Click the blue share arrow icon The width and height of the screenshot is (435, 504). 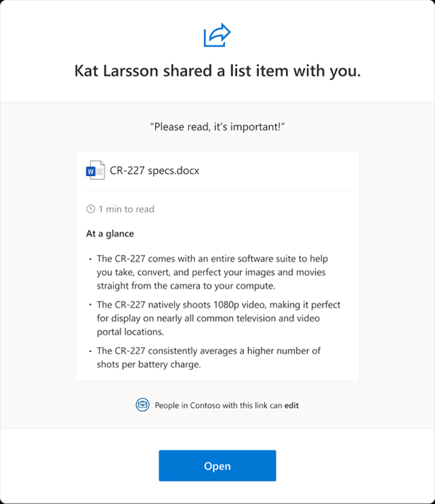pyautogui.click(x=217, y=36)
